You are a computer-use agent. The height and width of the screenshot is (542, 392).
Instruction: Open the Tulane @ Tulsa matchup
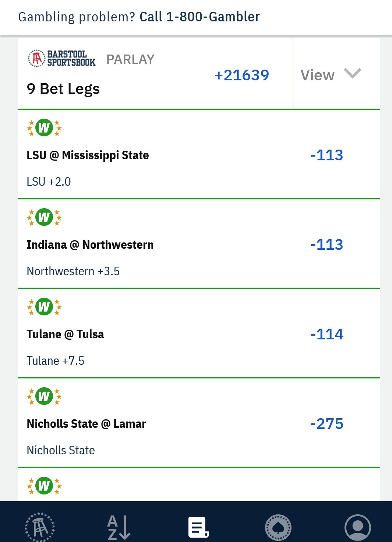[65, 334]
